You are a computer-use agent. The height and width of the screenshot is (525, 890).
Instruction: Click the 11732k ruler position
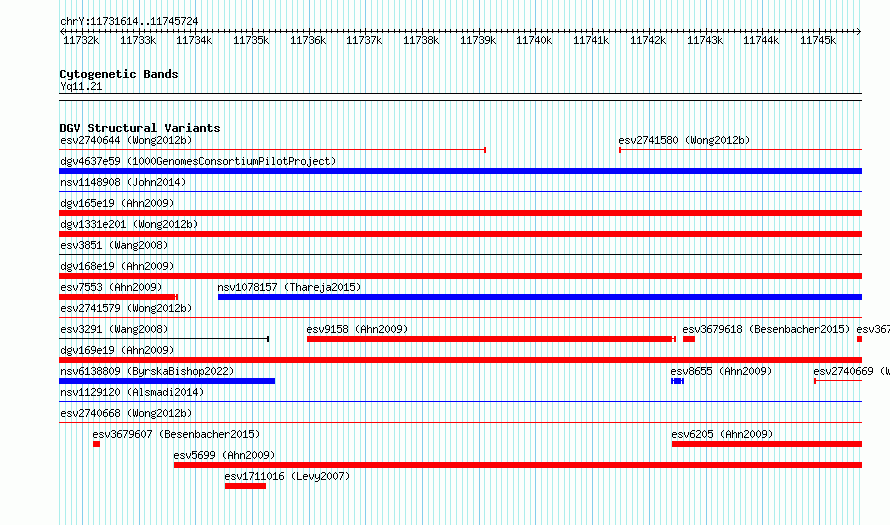[81, 40]
